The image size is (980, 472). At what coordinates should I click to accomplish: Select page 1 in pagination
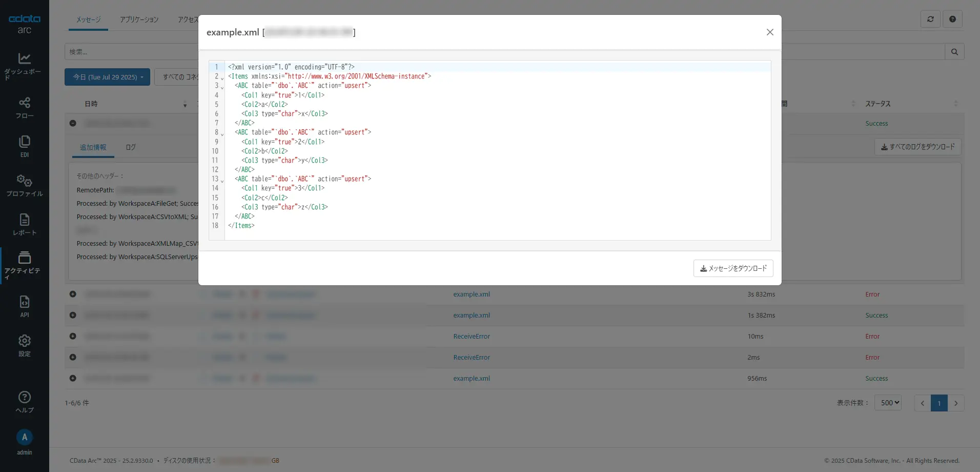click(939, 403)
